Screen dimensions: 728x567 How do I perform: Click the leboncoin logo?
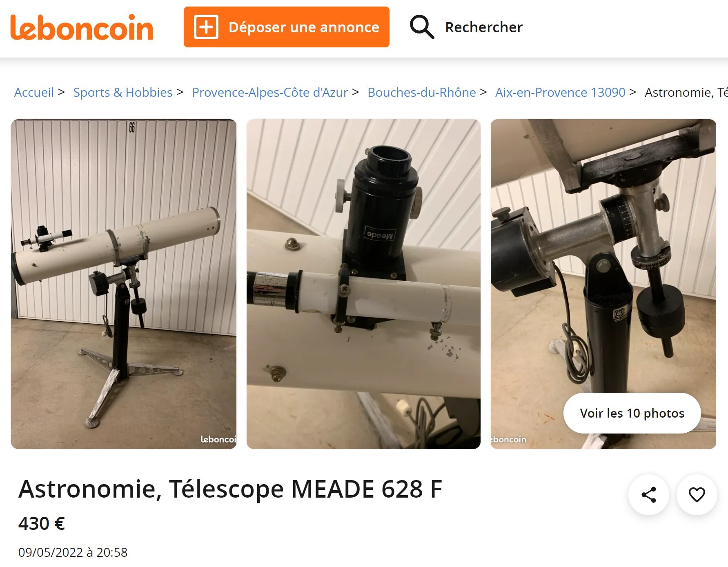[82, 27]
